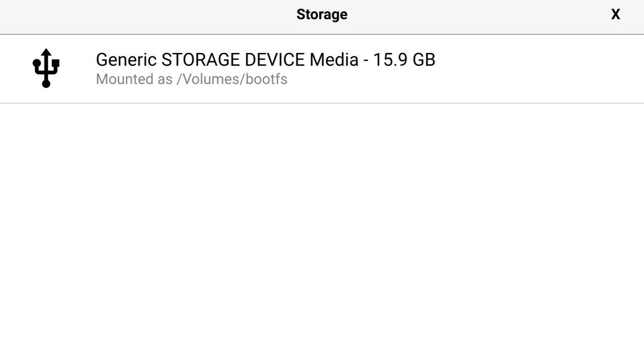Select Generic STORAGE DEVICE Media entry

[x=322, y=69]
